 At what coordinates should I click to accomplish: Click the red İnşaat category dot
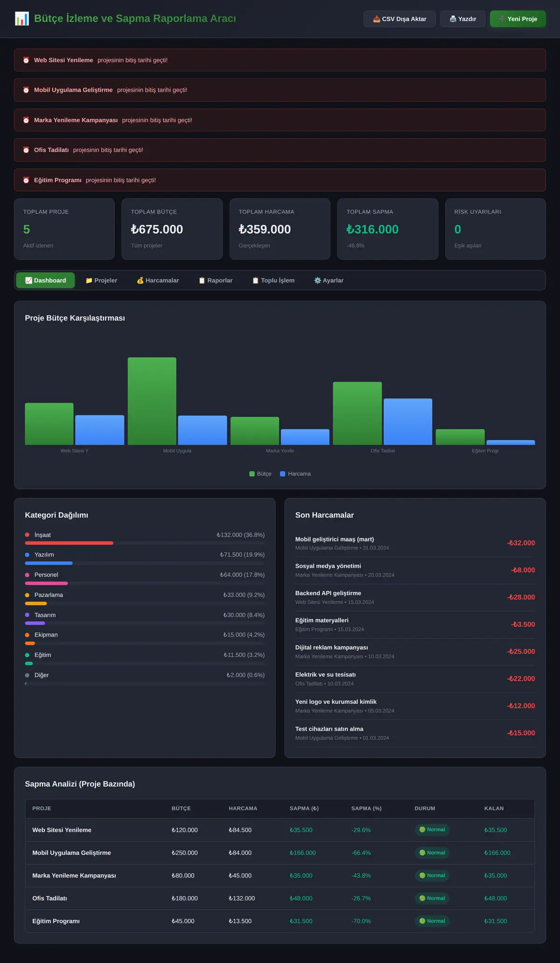(27, 535)
